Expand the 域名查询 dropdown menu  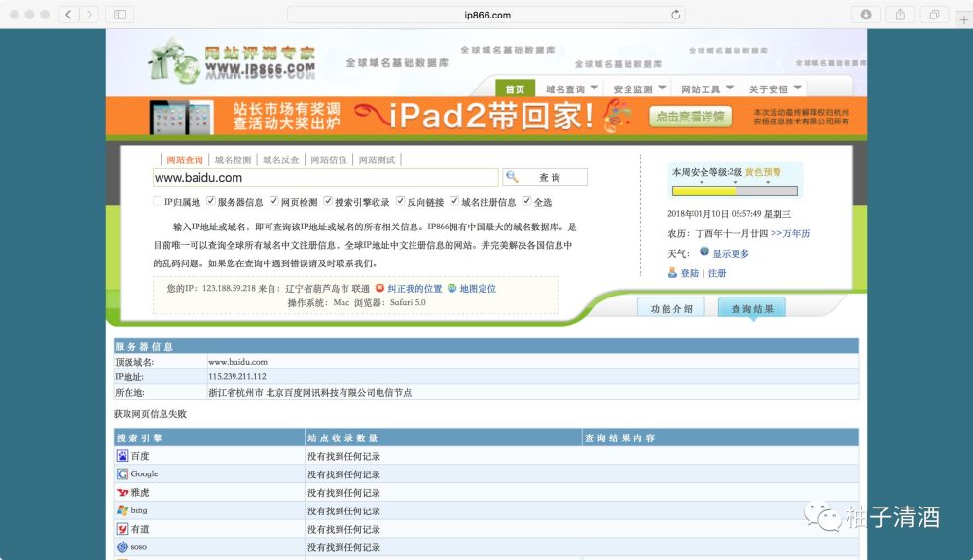click(571, 89)
